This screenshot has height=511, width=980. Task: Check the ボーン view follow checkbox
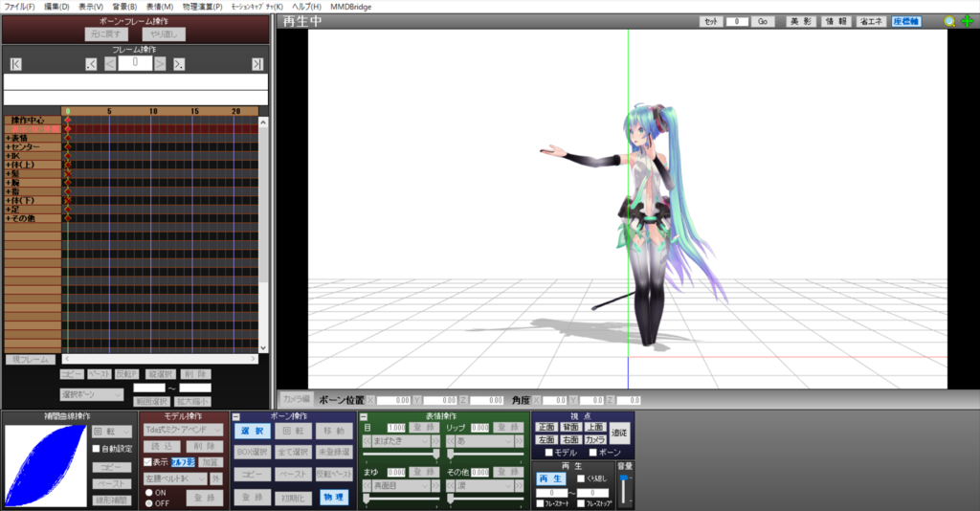point(592,453)
